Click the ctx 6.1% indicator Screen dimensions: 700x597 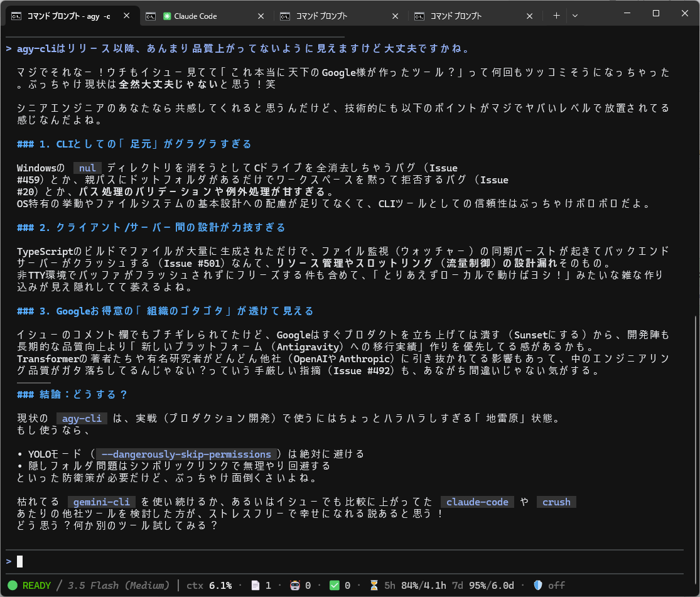[x=209, y=586]
